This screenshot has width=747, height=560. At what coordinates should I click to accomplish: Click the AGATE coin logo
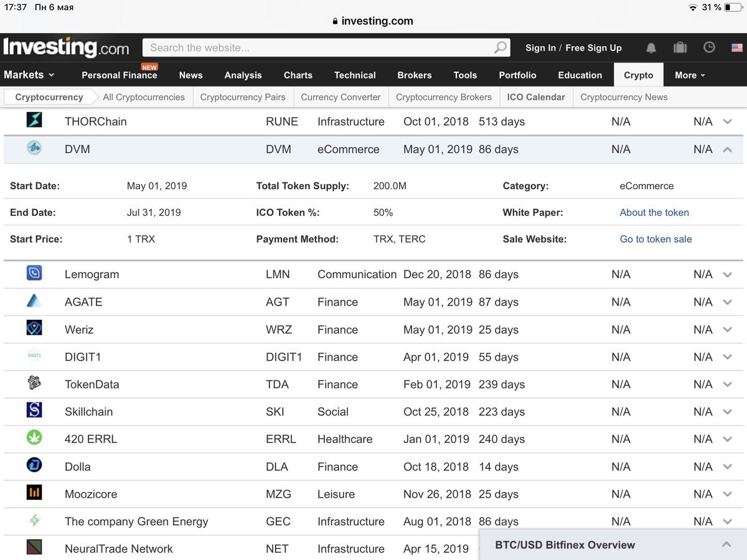[34, 301]
